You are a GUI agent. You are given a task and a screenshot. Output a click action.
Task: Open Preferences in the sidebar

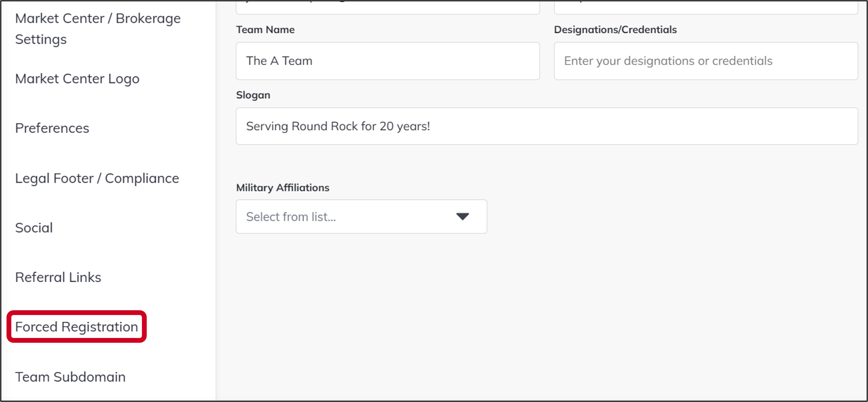(52, 128)
